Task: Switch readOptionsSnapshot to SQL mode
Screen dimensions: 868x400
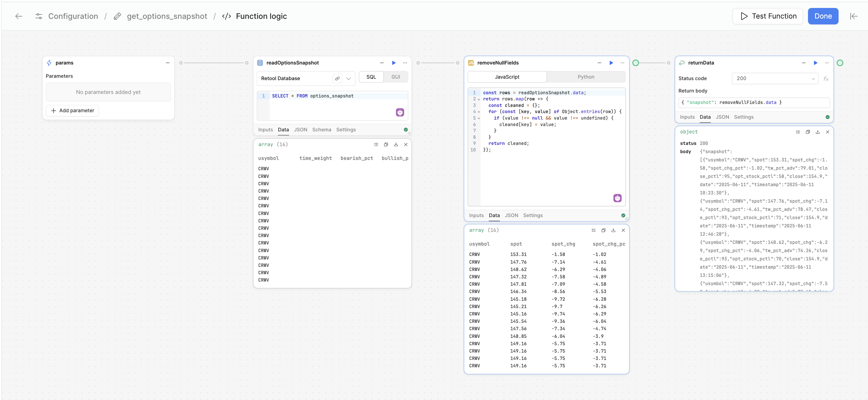Action: coord(371,77)
